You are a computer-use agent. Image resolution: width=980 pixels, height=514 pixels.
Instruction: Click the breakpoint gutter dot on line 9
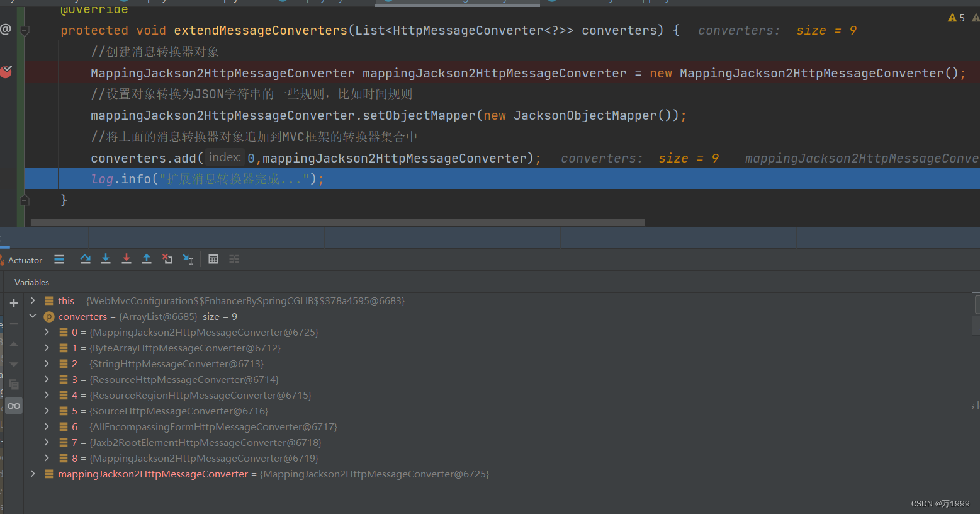click(x=6, y=72)
